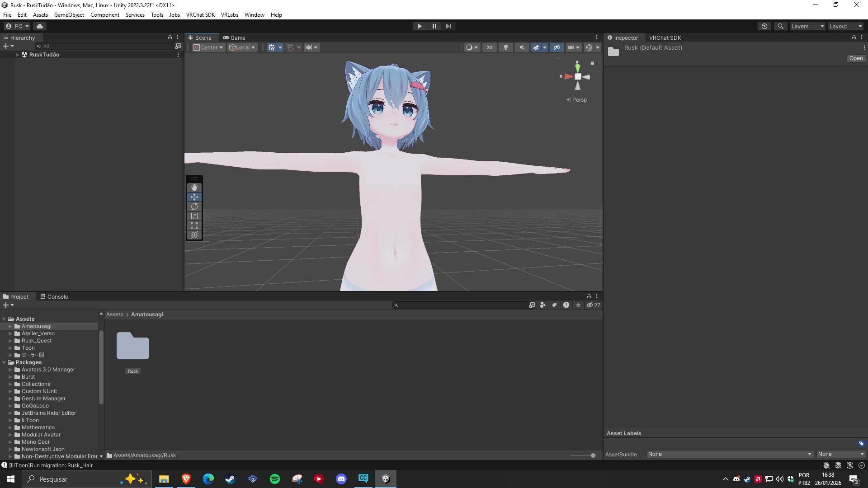This screenshot has width=868, height=488.
Task: Click the Project search by label icon
Action: (x=555, y=305)
